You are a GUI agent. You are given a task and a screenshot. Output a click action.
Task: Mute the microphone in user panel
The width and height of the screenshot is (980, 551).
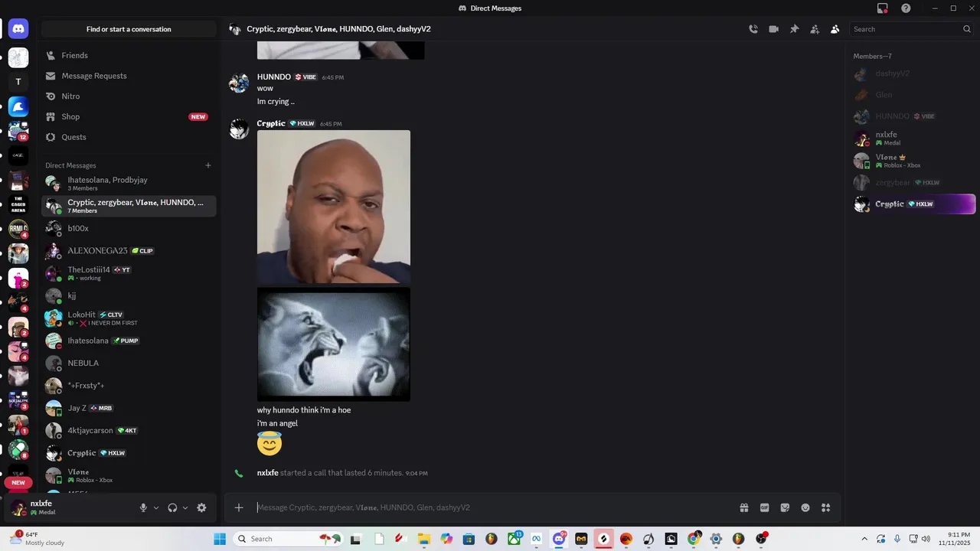point(143,507)
